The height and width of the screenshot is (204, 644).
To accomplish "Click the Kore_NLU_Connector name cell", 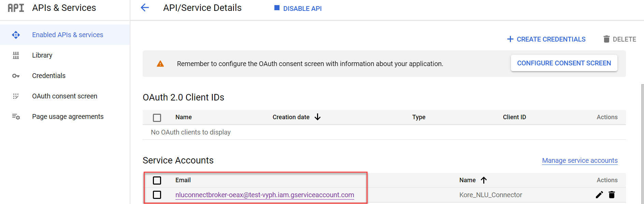I will (490, 195).
